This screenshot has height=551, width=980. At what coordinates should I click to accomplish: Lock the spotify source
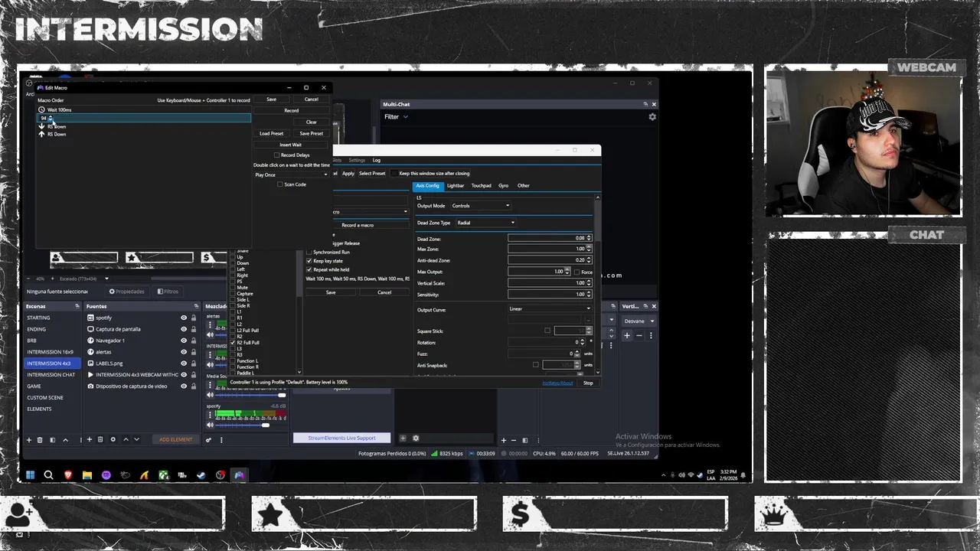point(193,318)
